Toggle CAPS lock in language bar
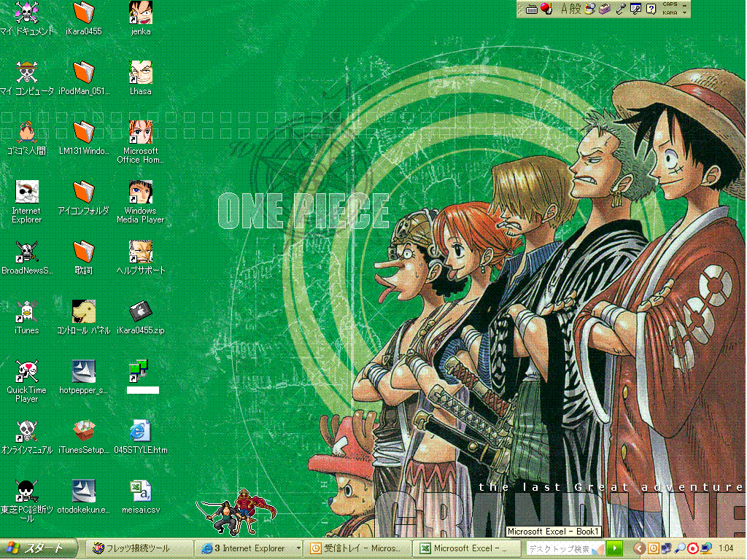Screen dimensions: 747x560 (670, 4)
